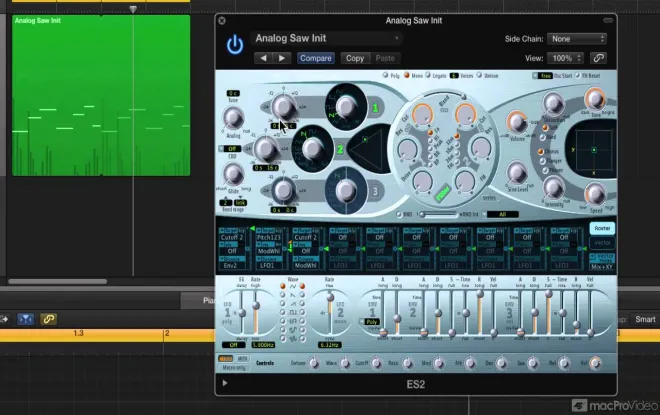Click the Catch playhead icon in piano roll
Screen dimensions: 660x415
tap(25, 319)
